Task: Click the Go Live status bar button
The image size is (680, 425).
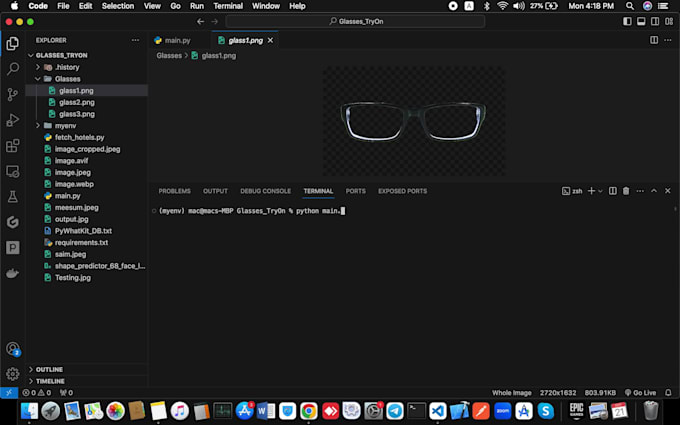Action: (640, 393)
